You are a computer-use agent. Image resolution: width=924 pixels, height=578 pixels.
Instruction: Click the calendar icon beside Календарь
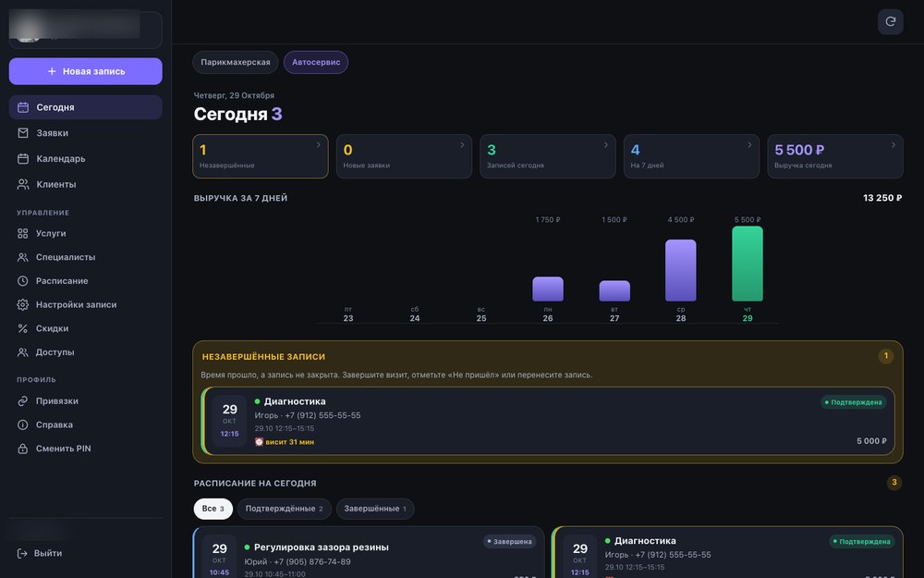(x=23, y=159)
